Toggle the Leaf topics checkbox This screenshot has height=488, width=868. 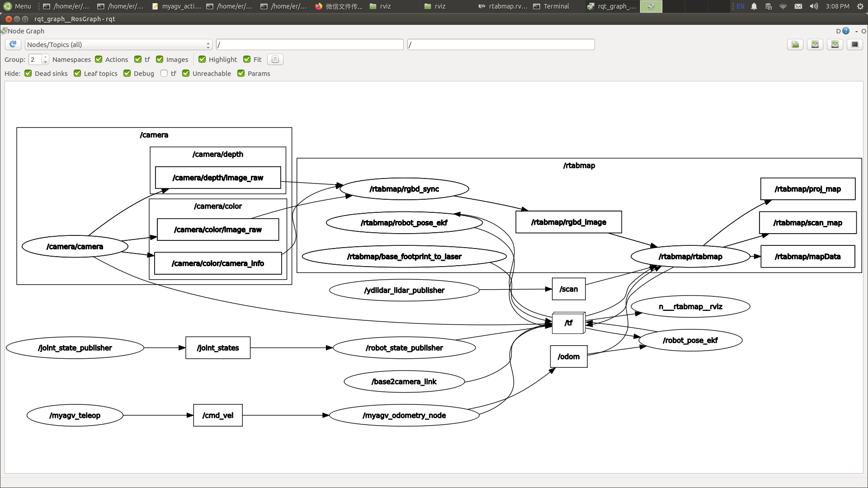point(77,73)
